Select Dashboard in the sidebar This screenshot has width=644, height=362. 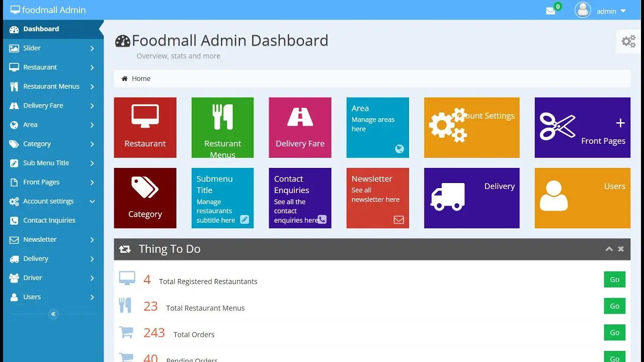(x=53, y=29)
